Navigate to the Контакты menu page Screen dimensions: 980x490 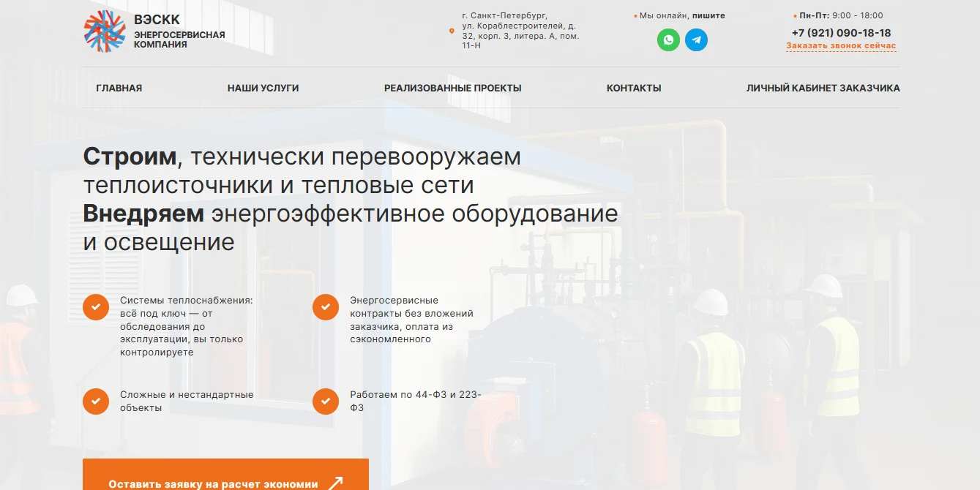click(x=634, y=88)
